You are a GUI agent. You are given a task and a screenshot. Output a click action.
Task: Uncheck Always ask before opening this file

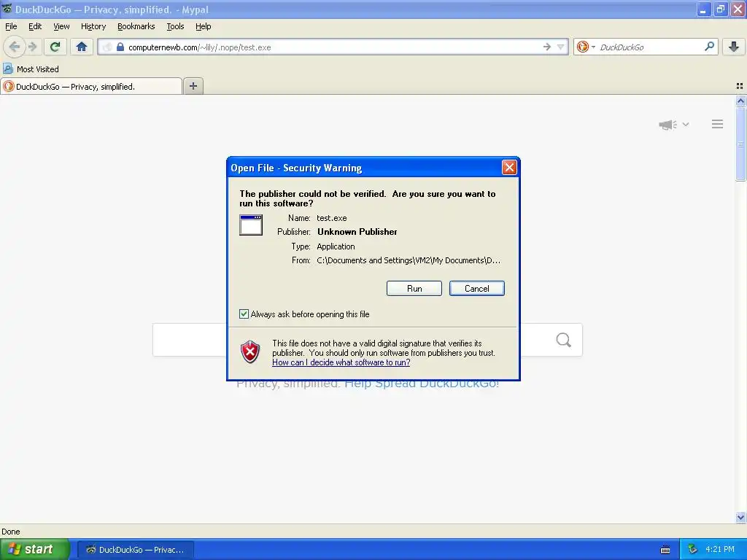pyautogui.click(x=244, y=314)
